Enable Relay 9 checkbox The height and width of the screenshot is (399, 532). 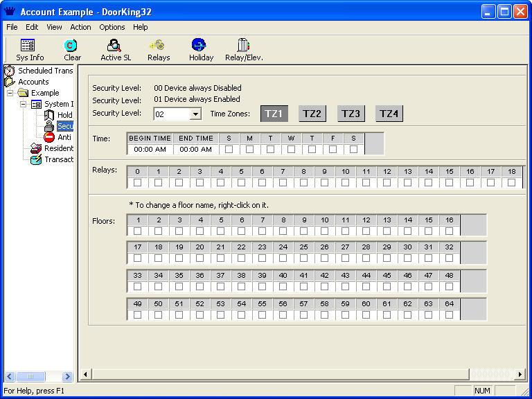pos(324,183)
